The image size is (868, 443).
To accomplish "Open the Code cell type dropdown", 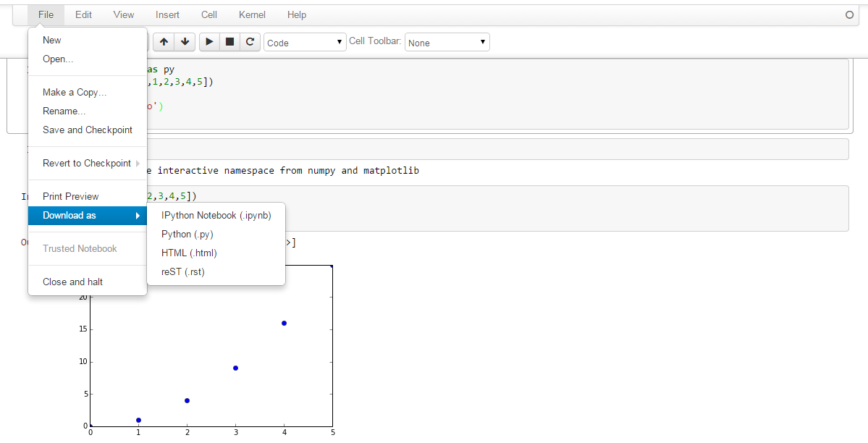I will pos(305,43).
